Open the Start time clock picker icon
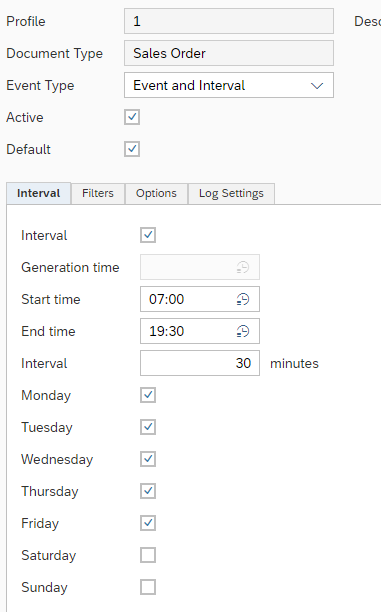The width and height of the screenshot is (381, 612). [x=243, y=299]
